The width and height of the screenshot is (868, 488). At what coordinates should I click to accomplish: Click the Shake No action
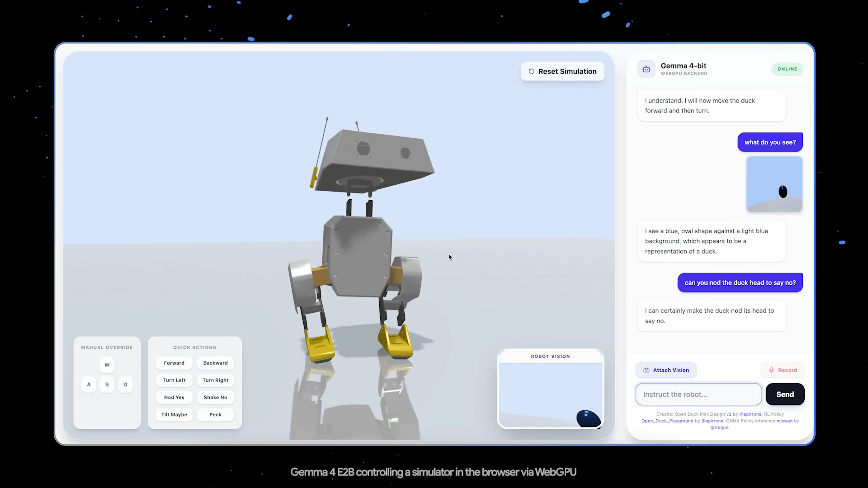(215, 397)
